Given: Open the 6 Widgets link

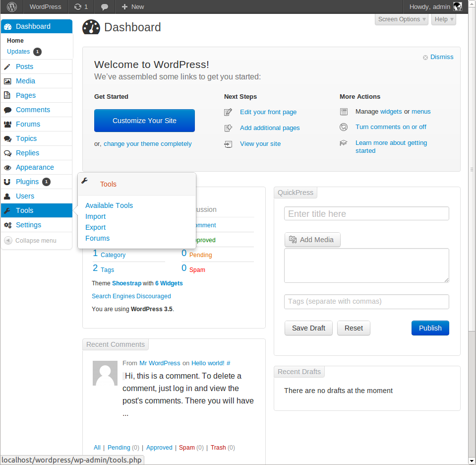Looking at the screenshot, I should [x=169, y=283].
